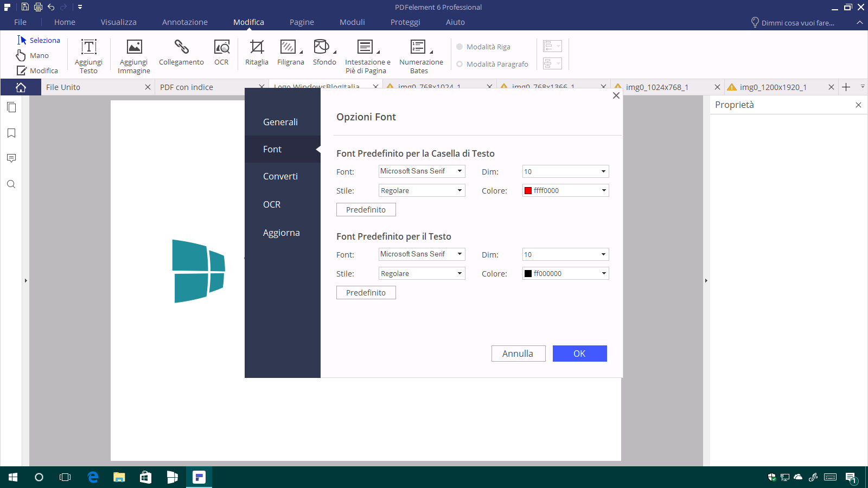Click the Collegamento link tool
The width and height of the screenshot is (868, 488).
(181, 53)
